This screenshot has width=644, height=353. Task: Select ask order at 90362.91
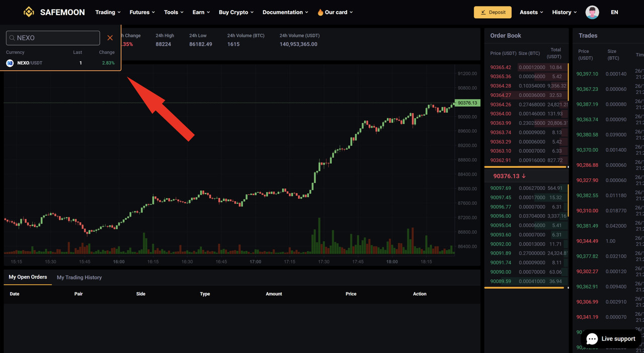[526, 160]
